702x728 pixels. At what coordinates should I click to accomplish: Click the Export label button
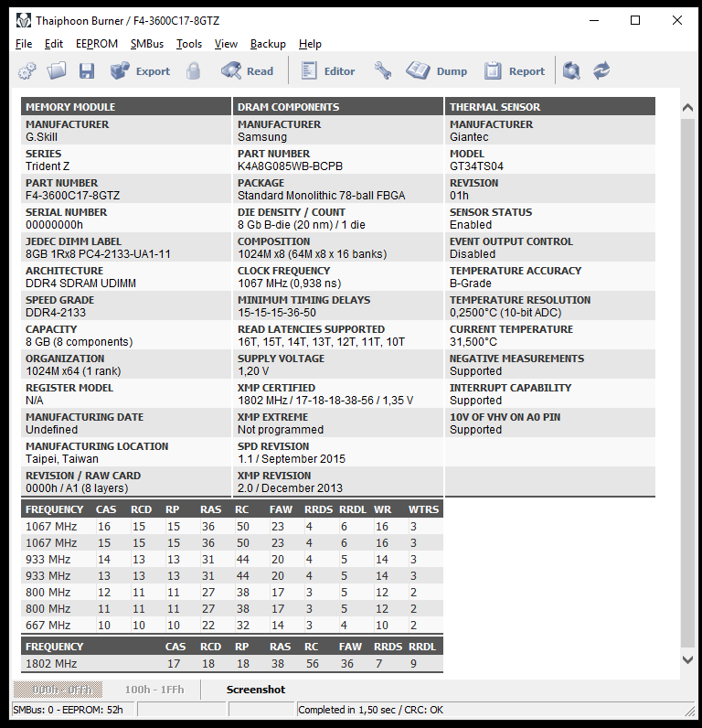coord(153,71)
